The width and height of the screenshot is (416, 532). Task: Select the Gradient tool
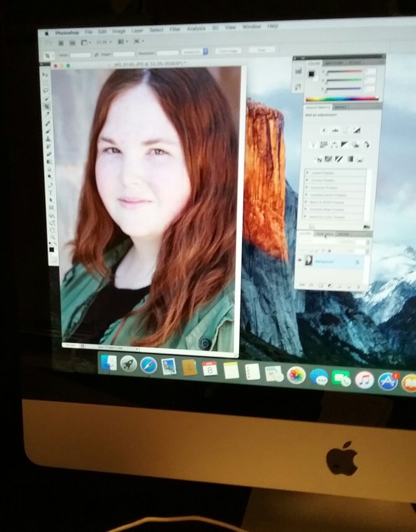pos(49,161)
